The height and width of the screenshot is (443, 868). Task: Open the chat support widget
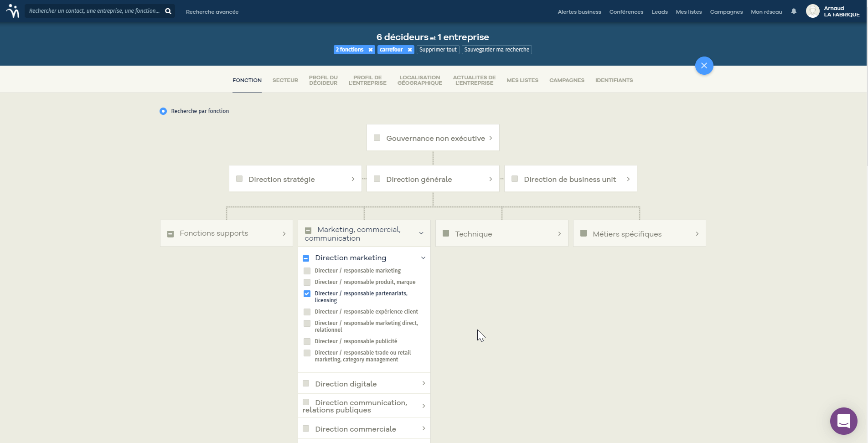pos(843,421)
